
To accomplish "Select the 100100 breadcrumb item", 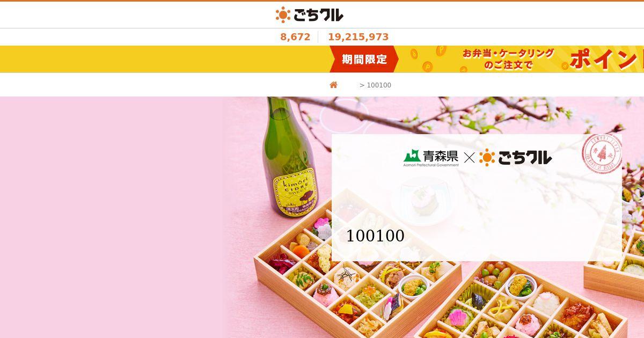I will coord(379,85).
